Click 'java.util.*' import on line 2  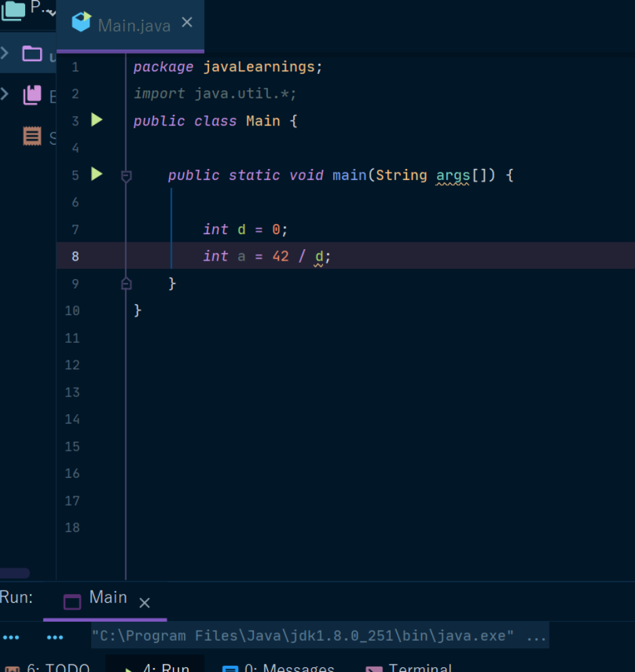click(x=242, y=94)
